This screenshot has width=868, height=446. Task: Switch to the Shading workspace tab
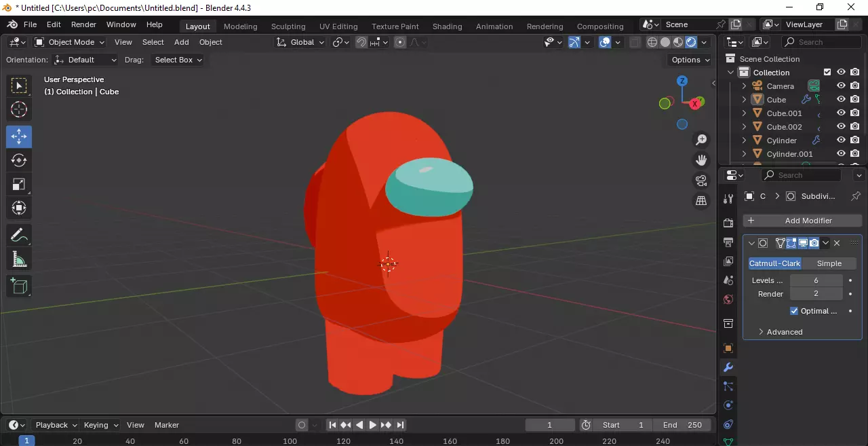(x=447, y=26)
